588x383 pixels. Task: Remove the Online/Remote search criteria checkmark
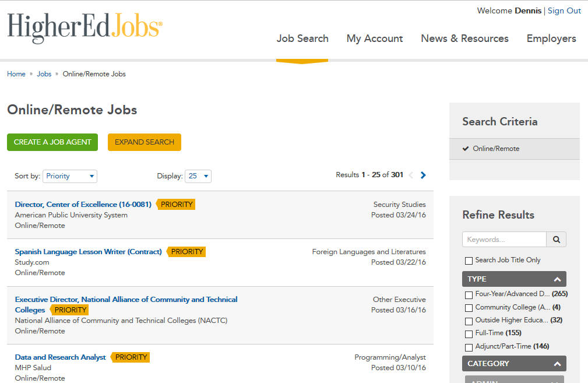point(466,149)
